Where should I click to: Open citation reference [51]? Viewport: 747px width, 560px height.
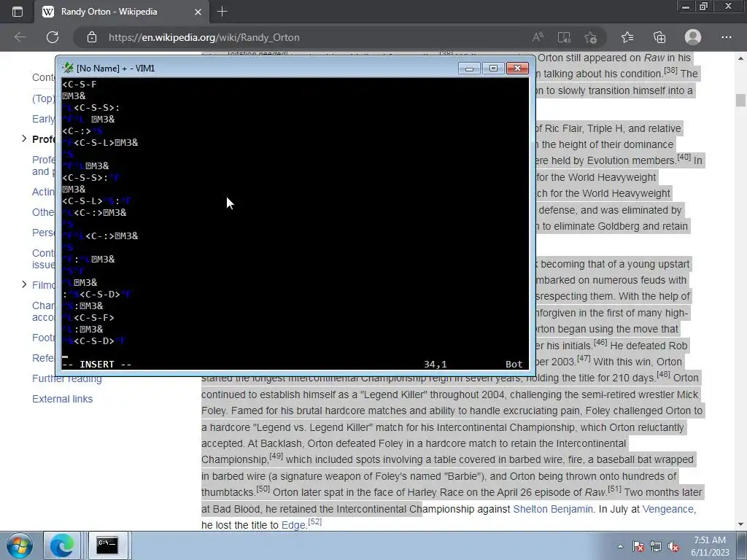(x=614, y=489)
